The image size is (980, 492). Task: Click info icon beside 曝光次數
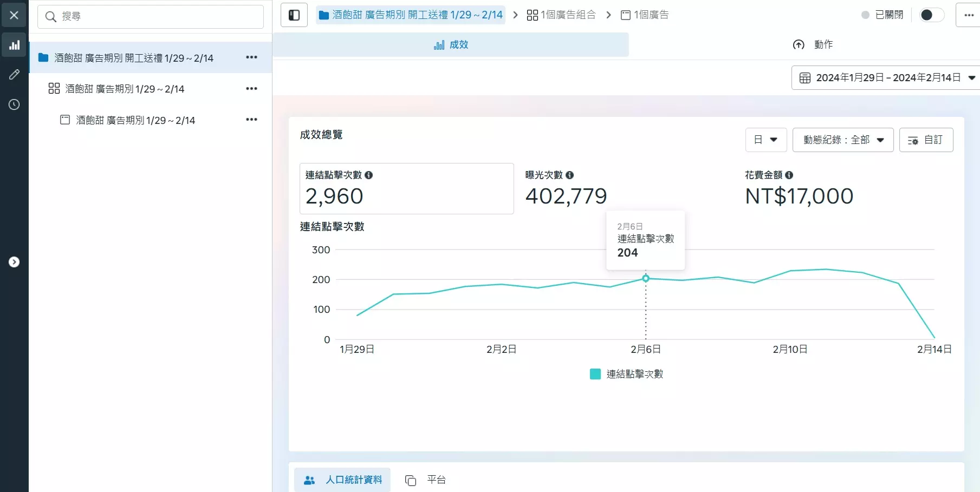point(569,175)
